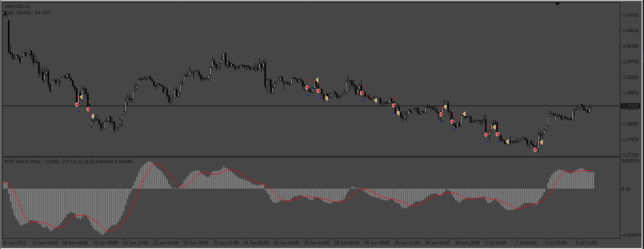This screenshot has width=644, height=249.
Task: Click the 1.38090 price scale value
Action: point(630,124)
